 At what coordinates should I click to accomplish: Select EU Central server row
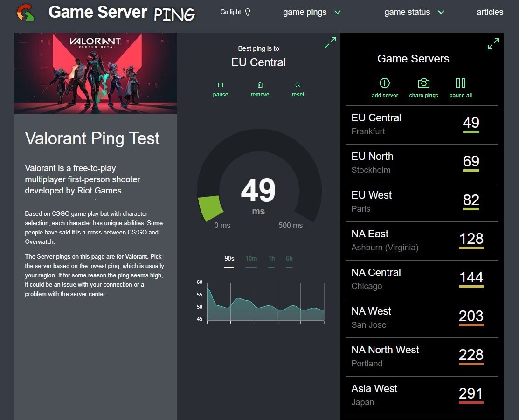coord(422,125)
